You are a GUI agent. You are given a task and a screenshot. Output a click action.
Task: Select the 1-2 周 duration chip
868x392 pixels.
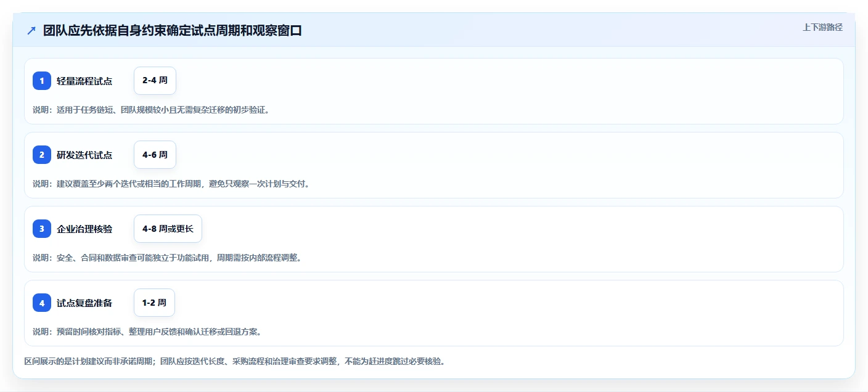click(x=154, y=303)
